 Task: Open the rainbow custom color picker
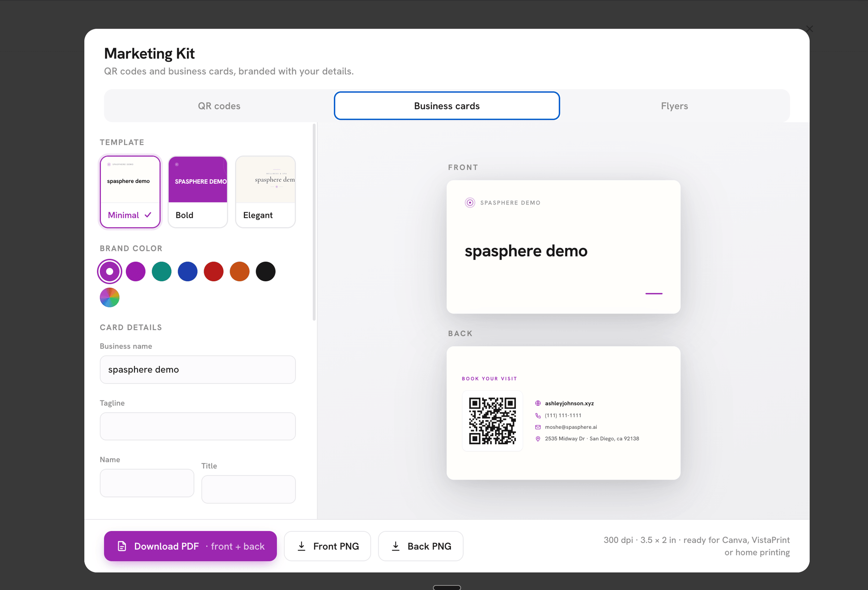pyautogui.click(x=110, y=298)
